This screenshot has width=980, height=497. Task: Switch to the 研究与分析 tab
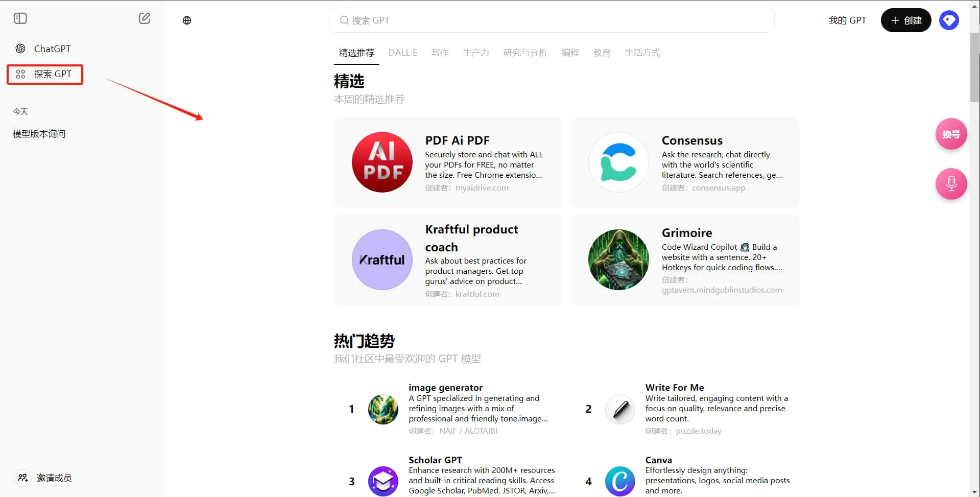(x=525, y=53)
